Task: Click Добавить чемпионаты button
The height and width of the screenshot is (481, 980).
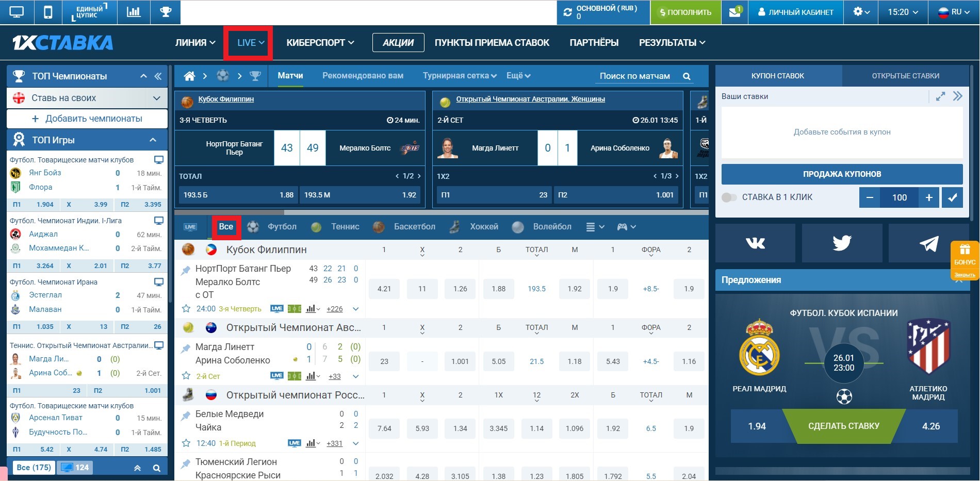Action: point(87,119)
